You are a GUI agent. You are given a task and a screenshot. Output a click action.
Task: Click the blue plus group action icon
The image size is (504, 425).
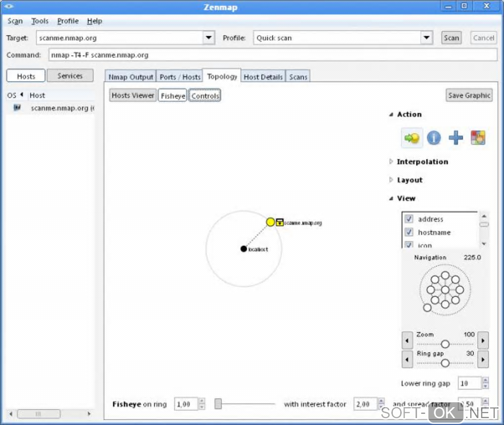coord(456,138)
